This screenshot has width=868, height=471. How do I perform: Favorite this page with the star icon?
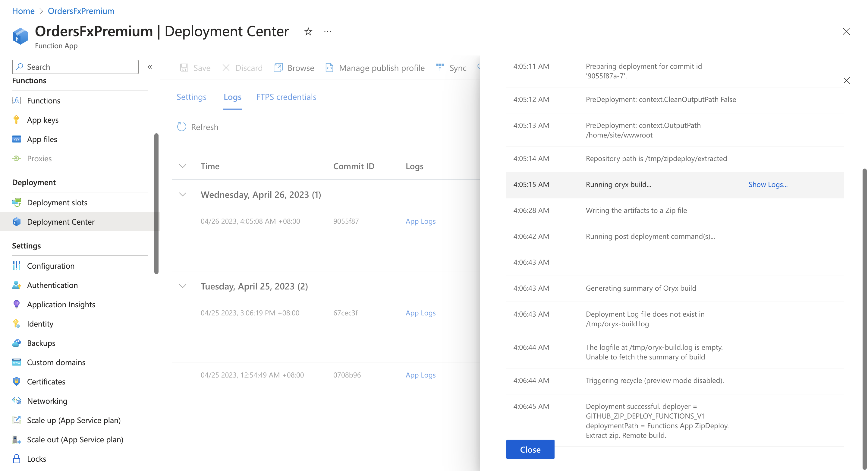coord(308,32)
